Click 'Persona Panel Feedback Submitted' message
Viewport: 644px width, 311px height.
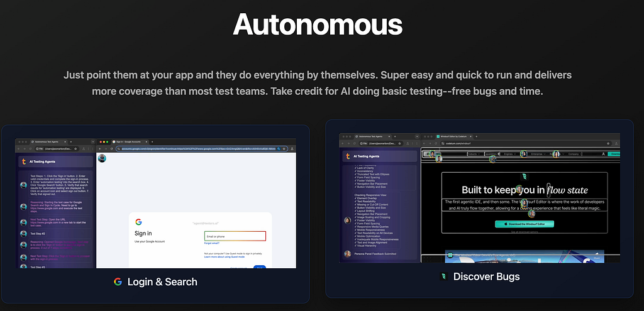[375, 254]
